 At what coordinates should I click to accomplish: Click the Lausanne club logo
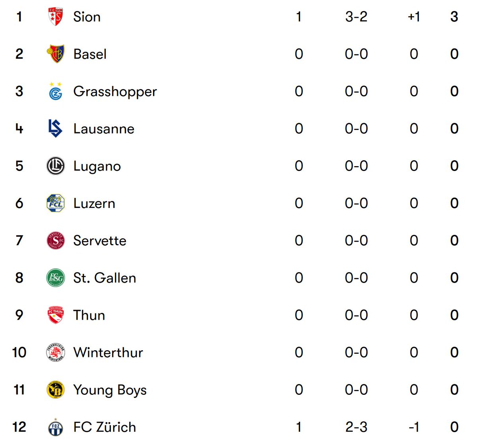55,128
